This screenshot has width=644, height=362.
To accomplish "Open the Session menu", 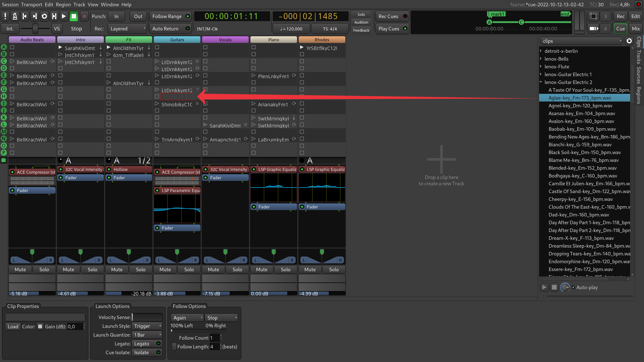I will [x=10, y=5].
